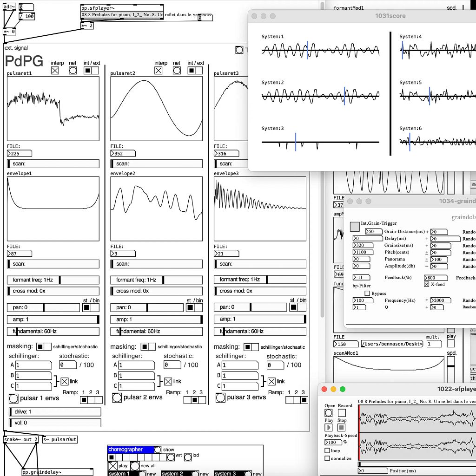Enable the bp-Filter Bypass checkbox
476x476 pixels.
point(367,293)
